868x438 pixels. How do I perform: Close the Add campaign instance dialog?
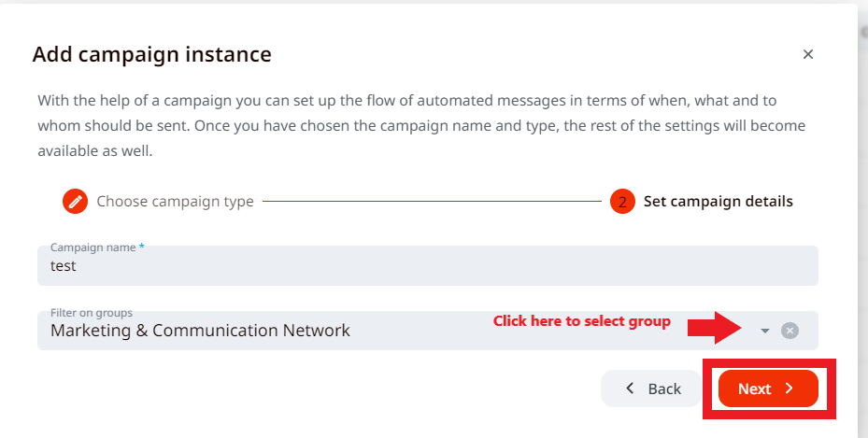click(808, 54)
